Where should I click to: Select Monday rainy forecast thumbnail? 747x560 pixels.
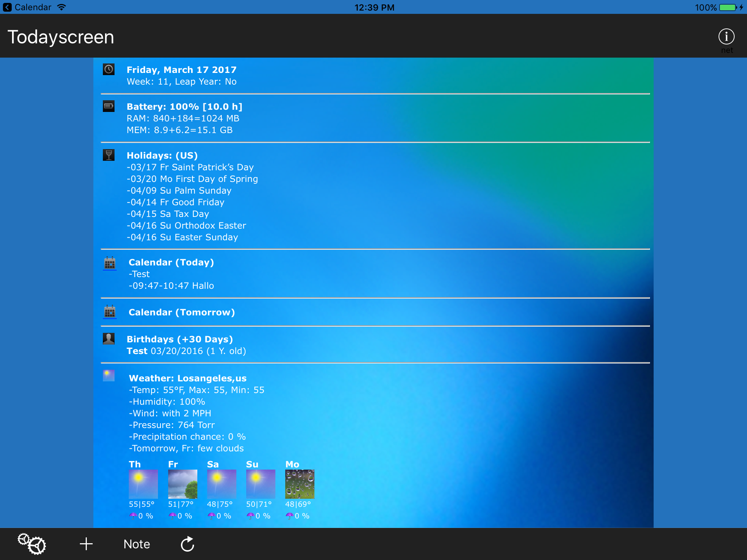[299, 484]
